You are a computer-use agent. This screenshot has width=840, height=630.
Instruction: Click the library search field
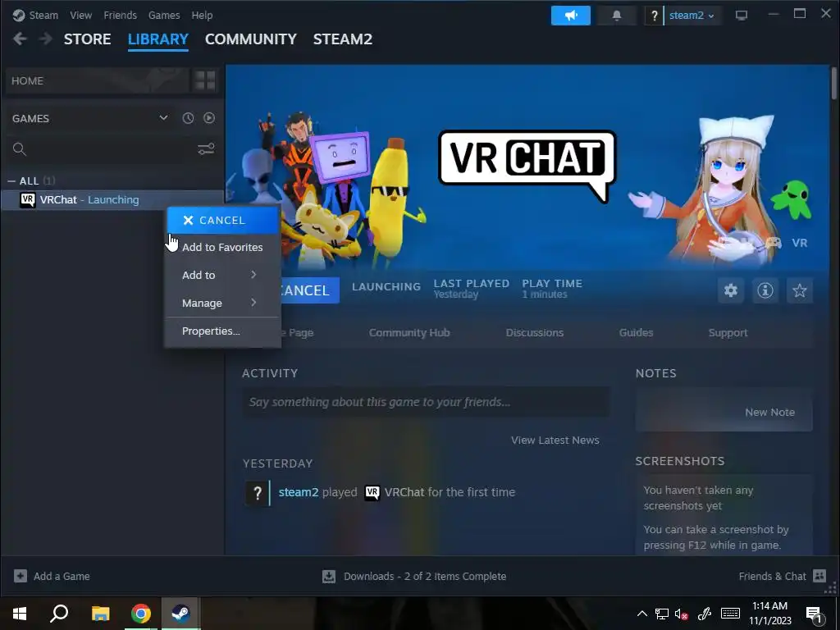pos(102,149)
